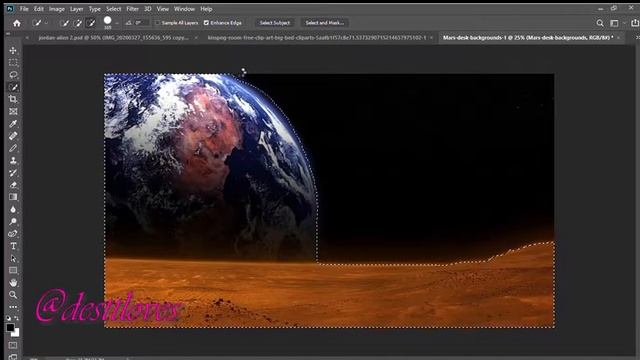Click the Select and Mask button
The height and width of the screenshot is (360, 640).
(324, 23)
